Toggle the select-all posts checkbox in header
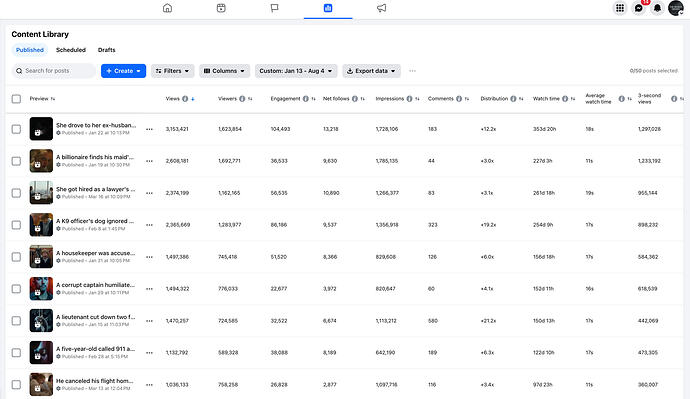Viewport: 690px width, 399px height. point(16,99)
